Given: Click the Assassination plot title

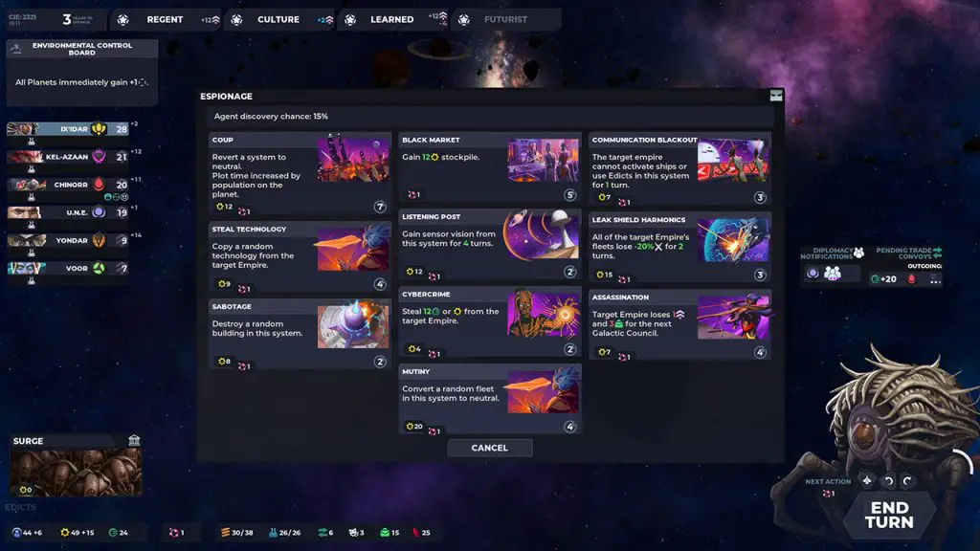Looking at the screenshot, I should (620, 298).
